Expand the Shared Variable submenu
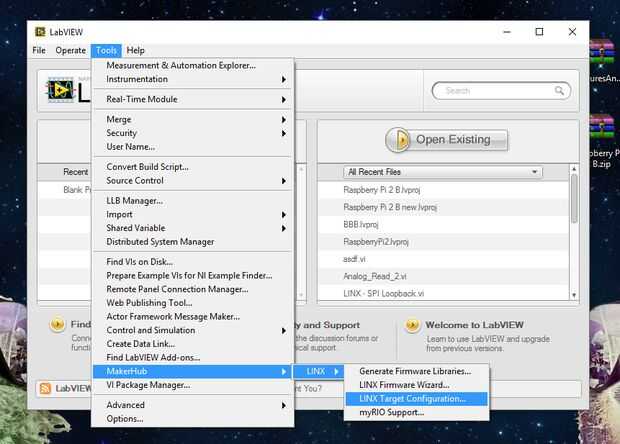620x444 pixels. (x=193, y=228)
